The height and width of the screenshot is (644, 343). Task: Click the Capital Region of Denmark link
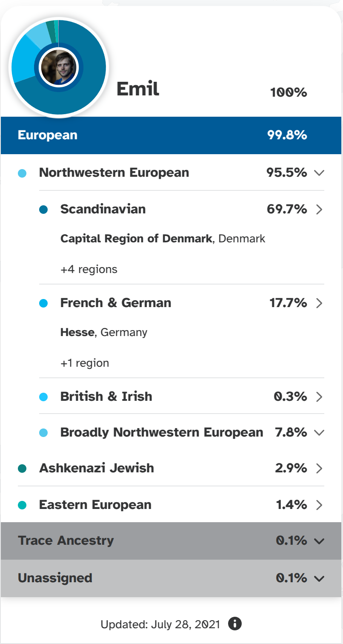(x=136, y=239)
